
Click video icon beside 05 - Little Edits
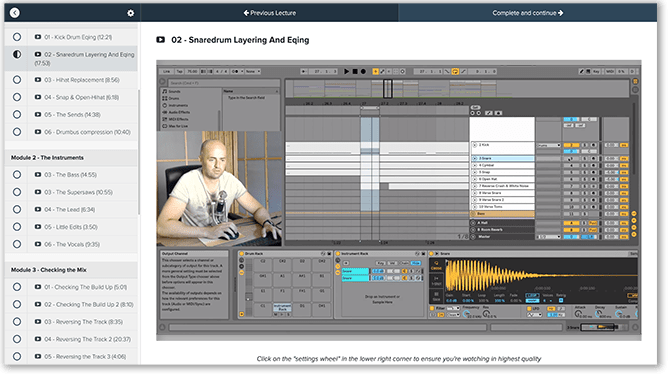pos(38,227)
